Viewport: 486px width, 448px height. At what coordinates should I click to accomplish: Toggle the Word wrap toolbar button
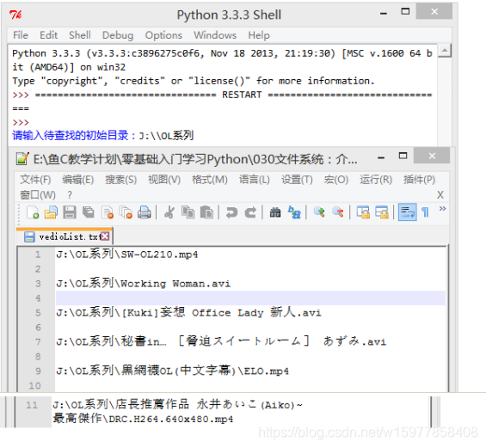(x=407, y=212)
